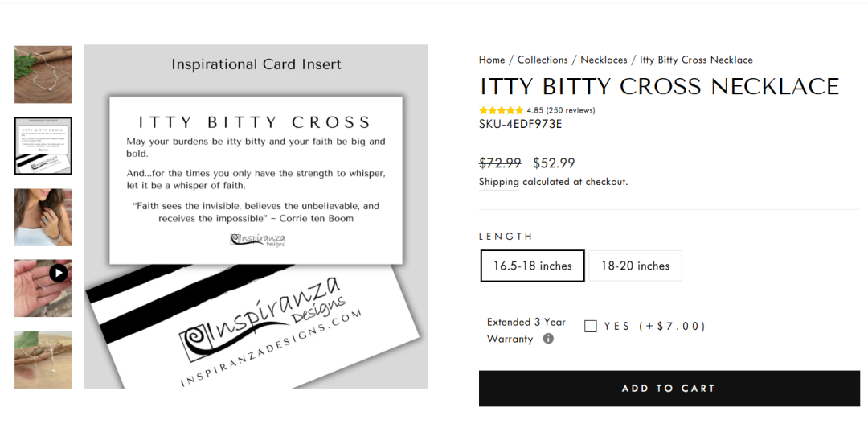Navigate to the Necklaces breadcrumb

click(x=604, y=60)
